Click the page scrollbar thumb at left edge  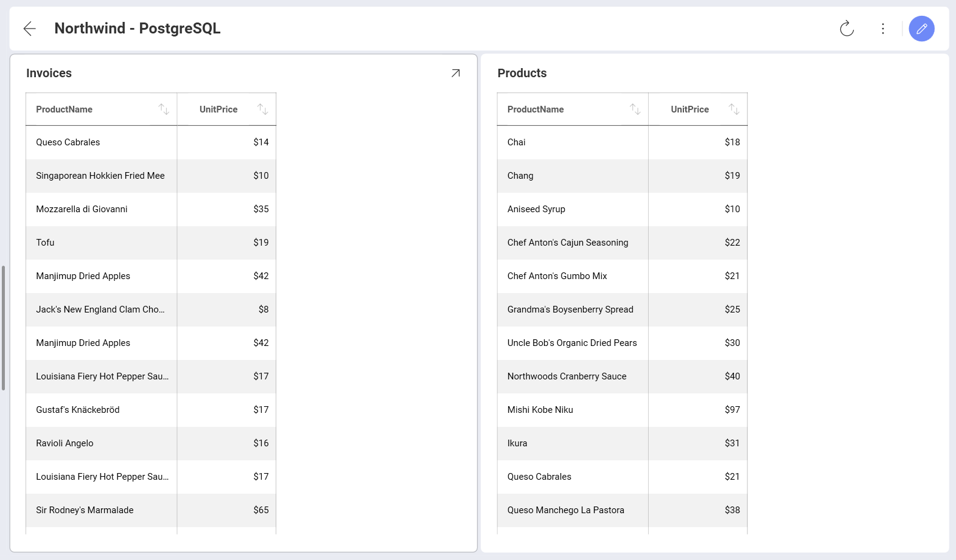3,328
